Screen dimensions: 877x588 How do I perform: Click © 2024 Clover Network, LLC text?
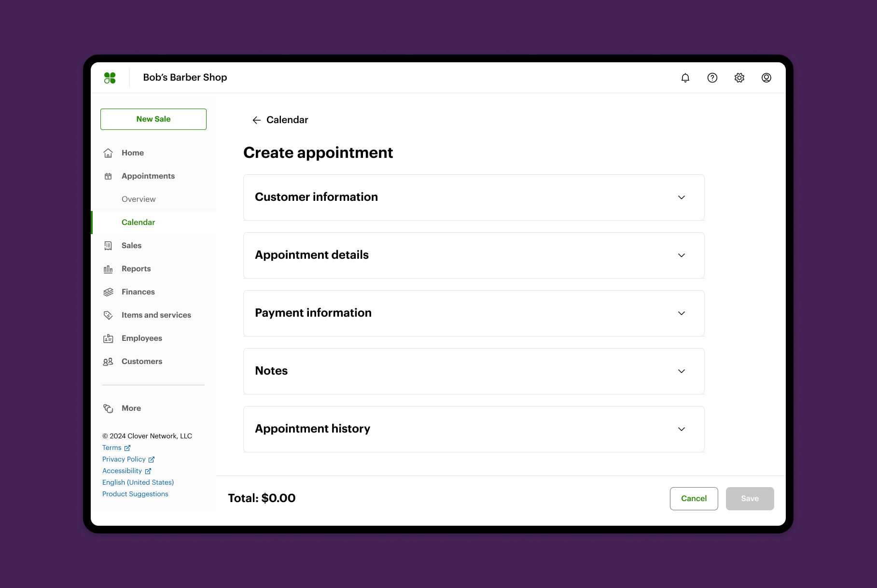tap(147, 436)
